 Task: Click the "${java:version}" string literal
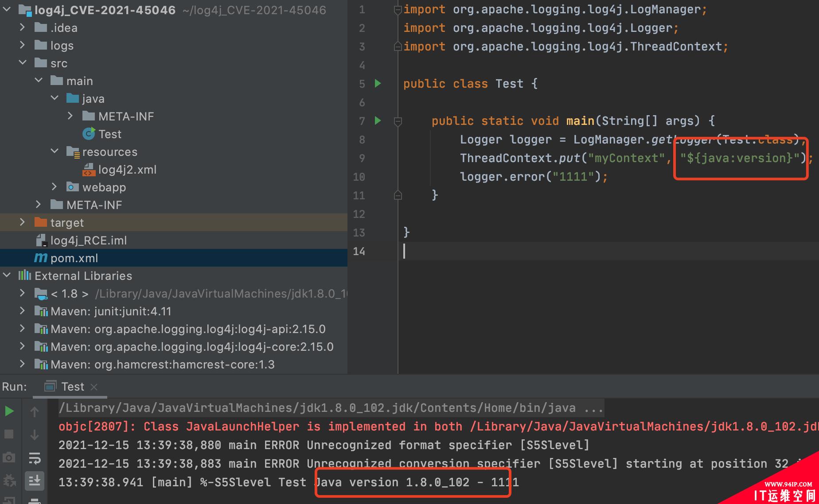[x=740, y=158]
